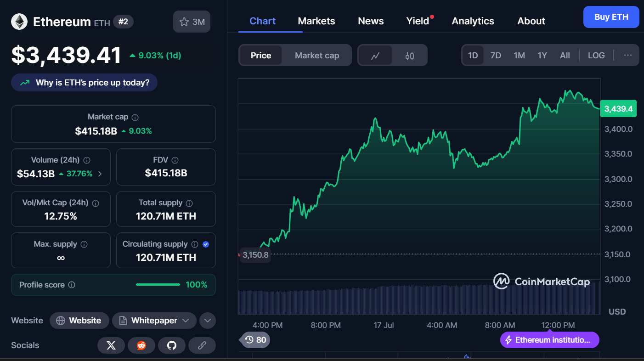Open the GitHub social link
This screenshot has width=644, height=361.
[x=172, y=345]
